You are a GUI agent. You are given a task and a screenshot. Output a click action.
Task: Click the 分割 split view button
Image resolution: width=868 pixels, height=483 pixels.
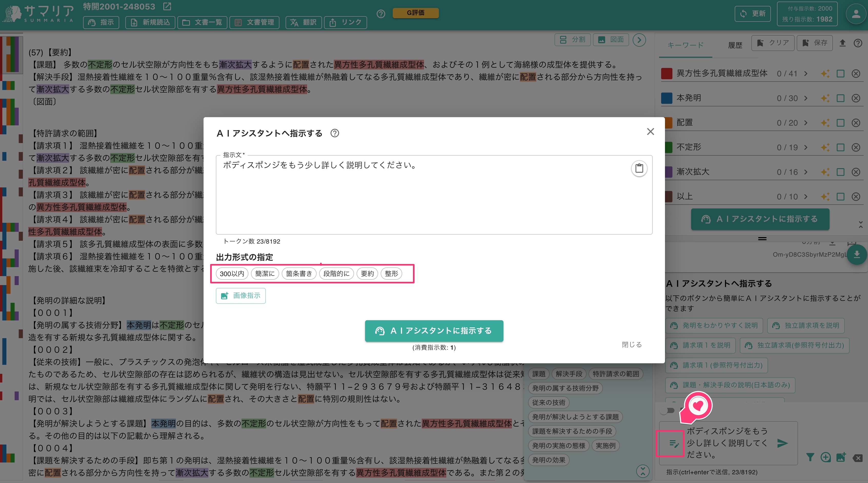[x=572, y=39]
